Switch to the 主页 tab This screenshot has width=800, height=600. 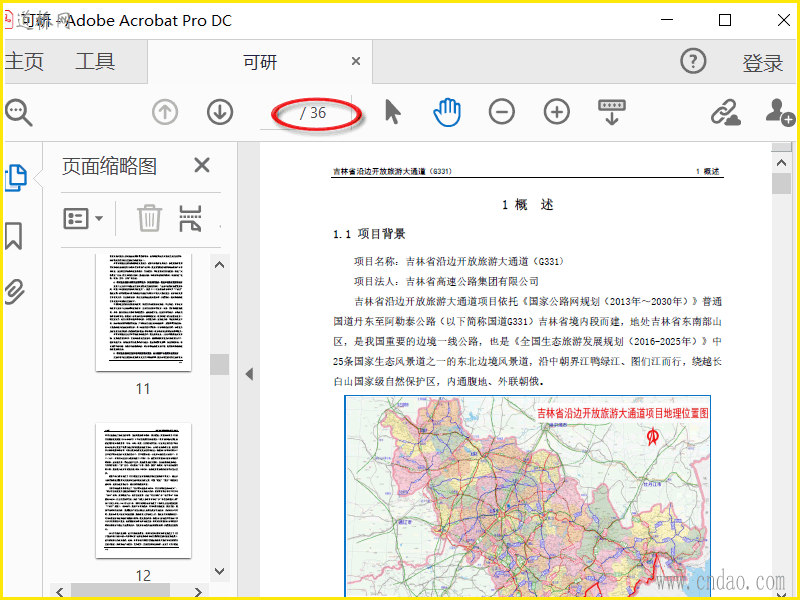[24, 62]
